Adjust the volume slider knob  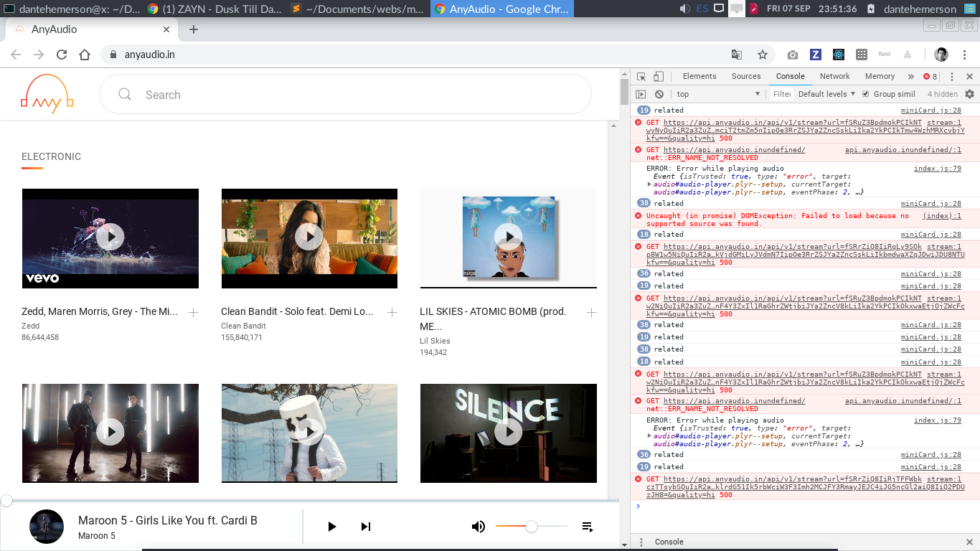[532, 527]
